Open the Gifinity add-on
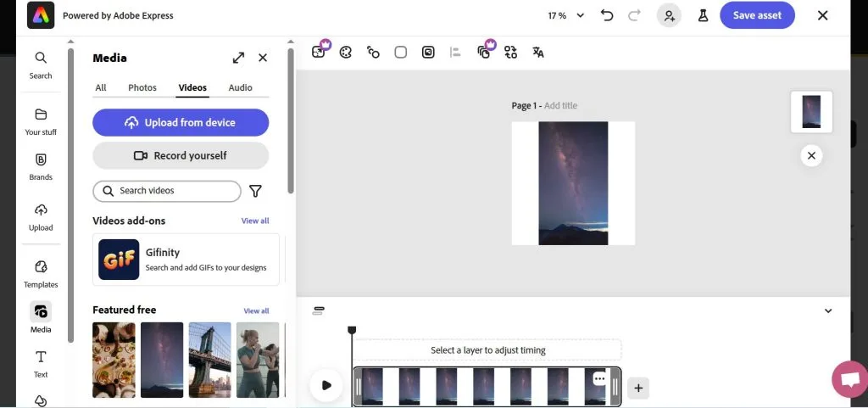 click(186, 260)
